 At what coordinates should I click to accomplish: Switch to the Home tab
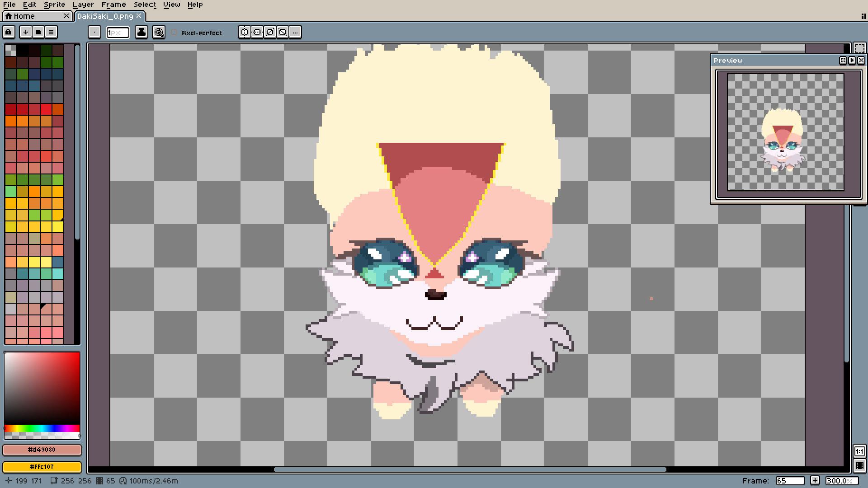click(x=24, y=16)
